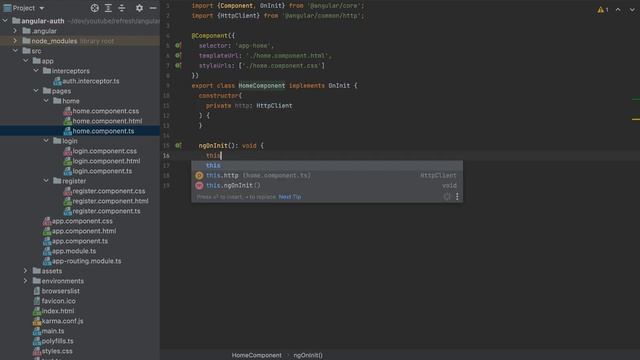Click gutter icon next to styleUrls line
The image size is (640, 360).
[178, 65]
